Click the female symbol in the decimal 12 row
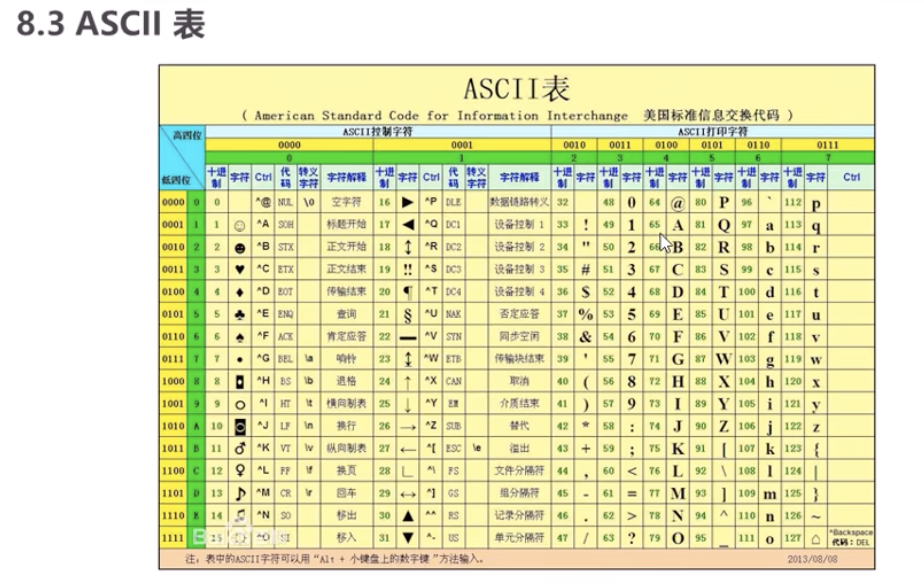This screenshot has height=582, width=924. click(x=240, y=471)
